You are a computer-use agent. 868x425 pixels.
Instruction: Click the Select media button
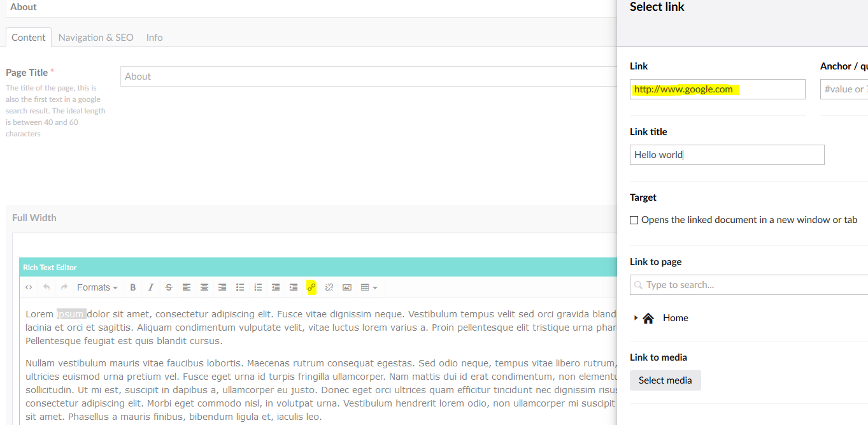tap(665, 380)
